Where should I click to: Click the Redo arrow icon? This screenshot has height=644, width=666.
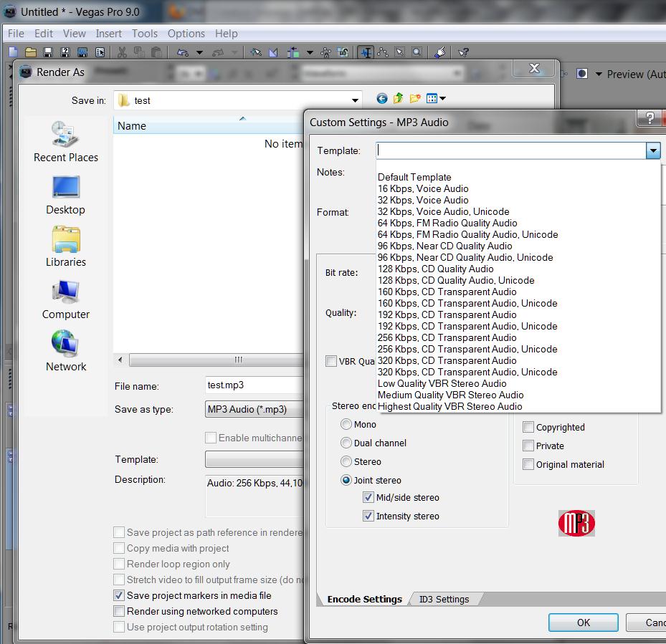pos(218,52)
